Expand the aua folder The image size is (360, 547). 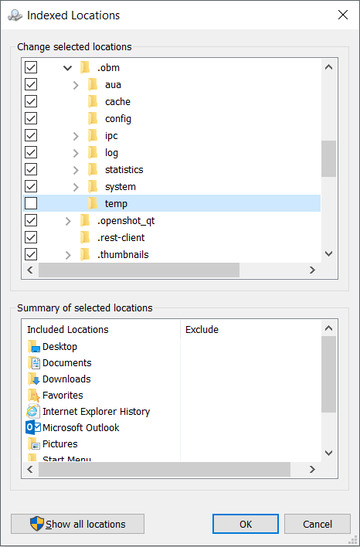pyautogui.click(x=76, y=85)
